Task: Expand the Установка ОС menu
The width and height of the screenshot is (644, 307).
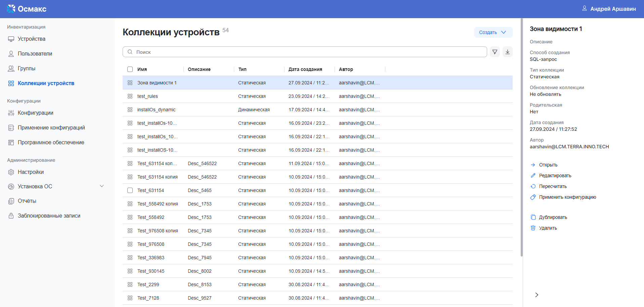Action: click(102, 186)
